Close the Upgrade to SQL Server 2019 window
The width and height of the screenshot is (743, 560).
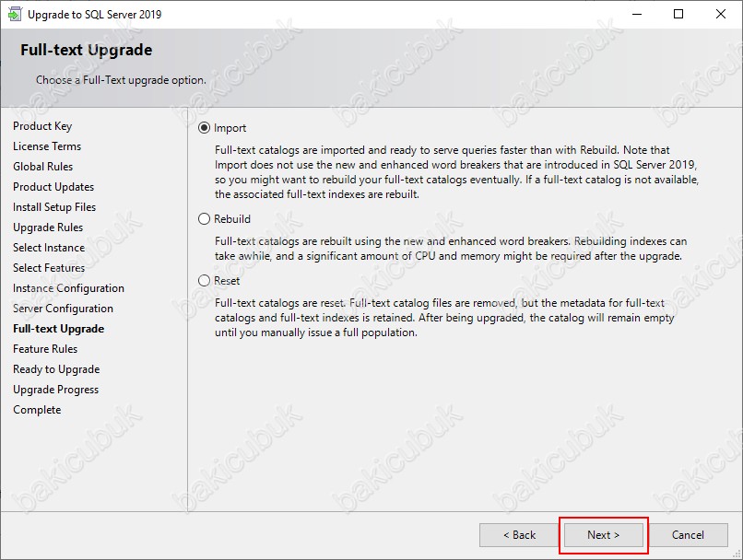pyautogui.click(x=720, y=14)
